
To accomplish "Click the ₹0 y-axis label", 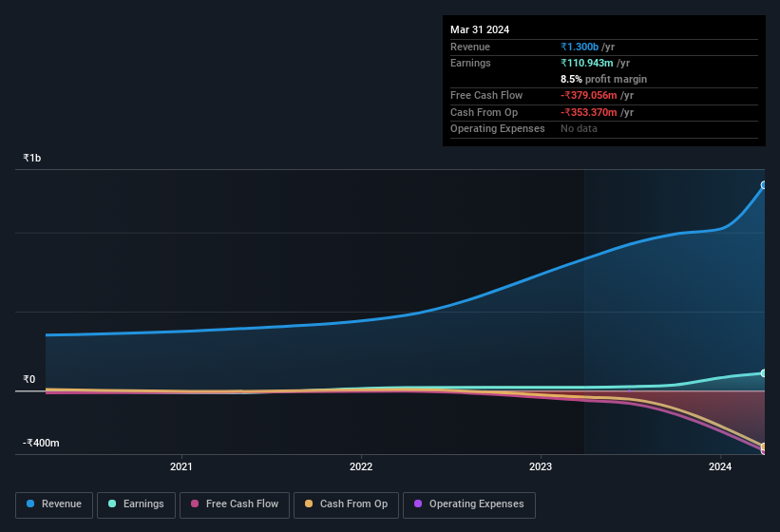I will tap(29, 379).
